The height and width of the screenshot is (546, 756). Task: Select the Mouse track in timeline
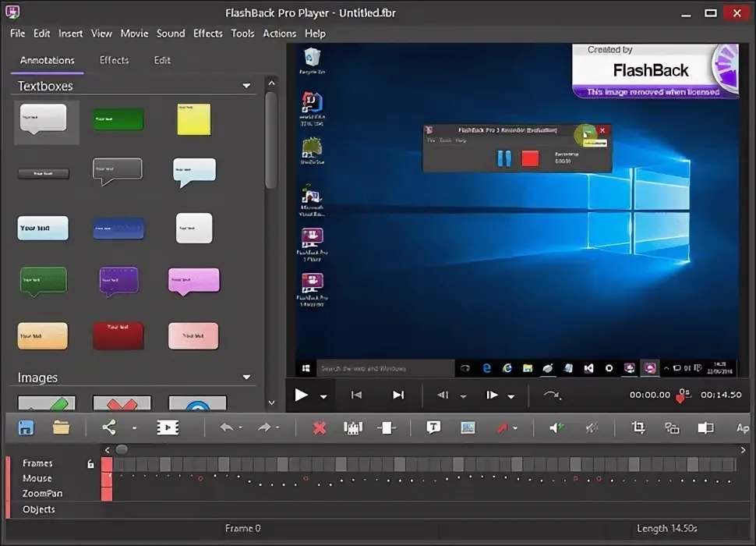pos(37,478)
